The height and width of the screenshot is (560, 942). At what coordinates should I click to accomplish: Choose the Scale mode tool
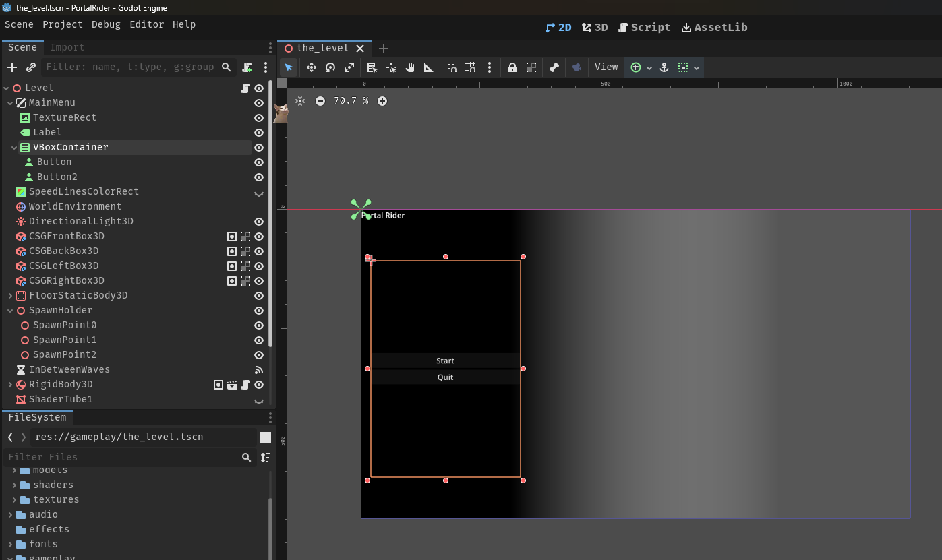349,67
